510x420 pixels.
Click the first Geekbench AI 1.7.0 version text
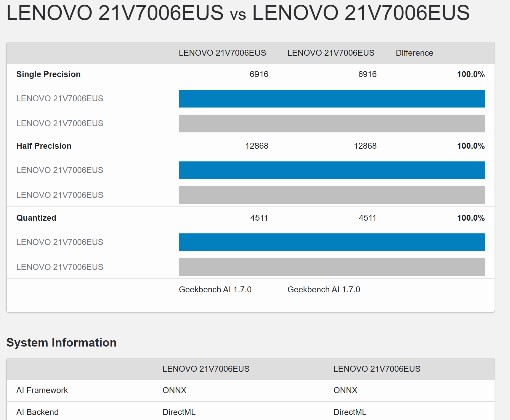tap(215, 289)
